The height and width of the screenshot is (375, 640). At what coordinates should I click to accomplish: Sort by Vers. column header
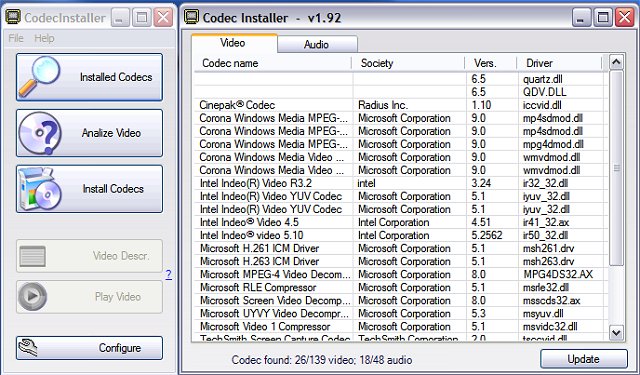(x=491, y=63)
